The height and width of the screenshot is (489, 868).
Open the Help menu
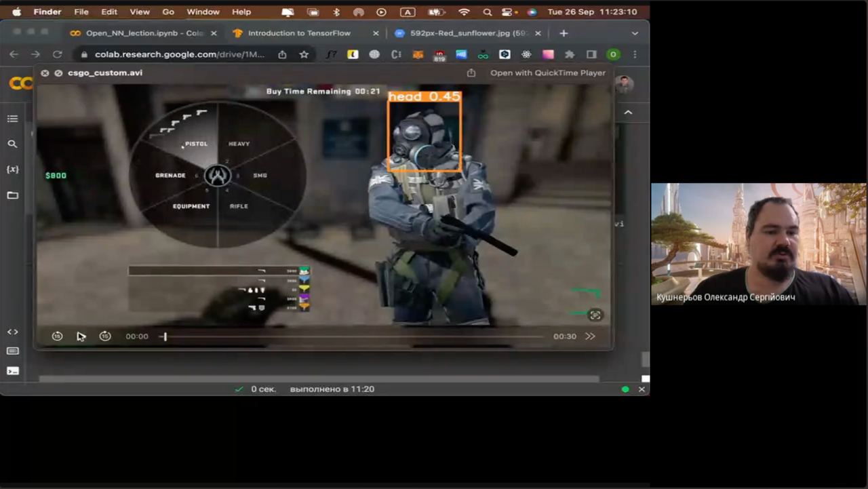coord(241,12)
